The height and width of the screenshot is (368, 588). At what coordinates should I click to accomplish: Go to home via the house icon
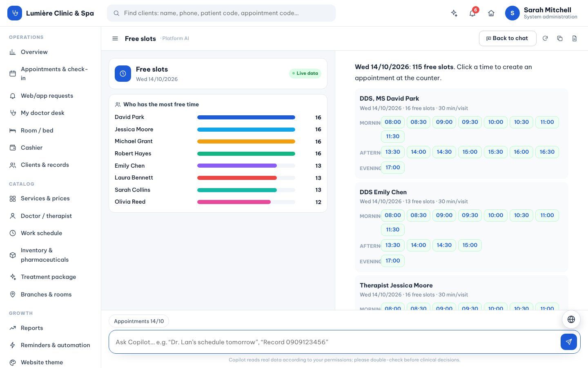(x=491, y=13)
